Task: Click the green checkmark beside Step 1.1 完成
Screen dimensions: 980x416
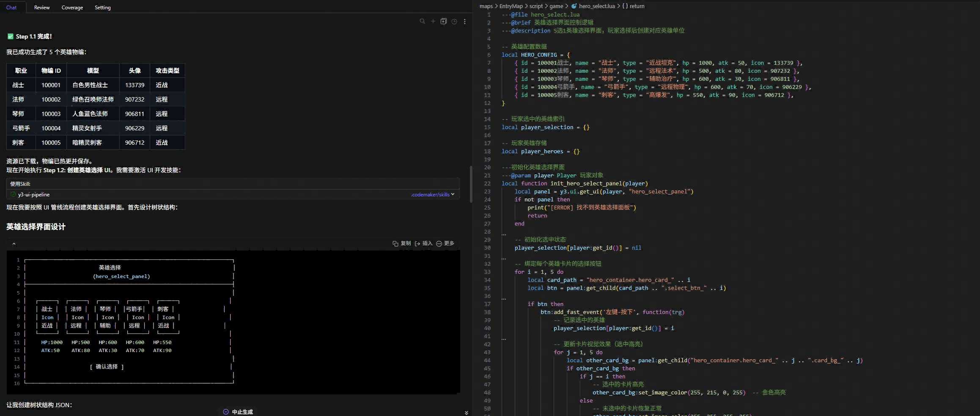Action: pos(11,36)
